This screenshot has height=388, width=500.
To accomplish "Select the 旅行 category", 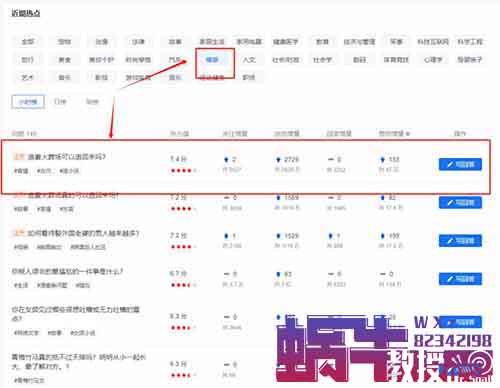I will coord(28,60).
